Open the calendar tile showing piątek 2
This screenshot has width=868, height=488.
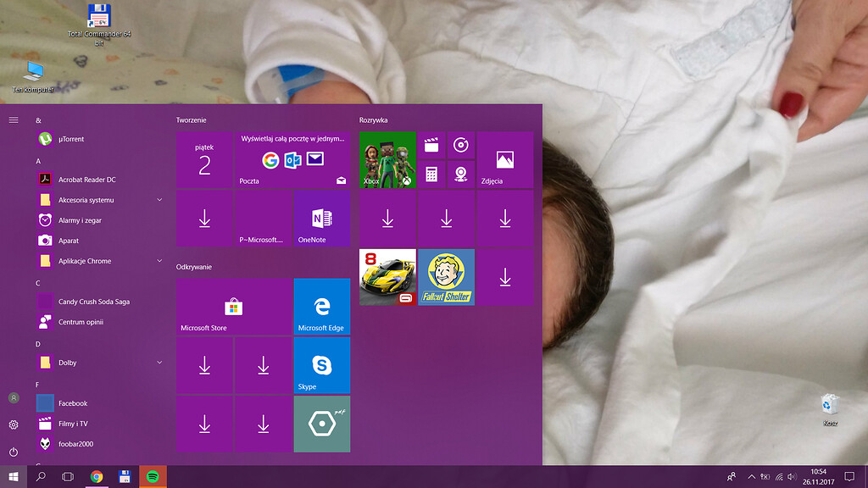tap(204, 159)
